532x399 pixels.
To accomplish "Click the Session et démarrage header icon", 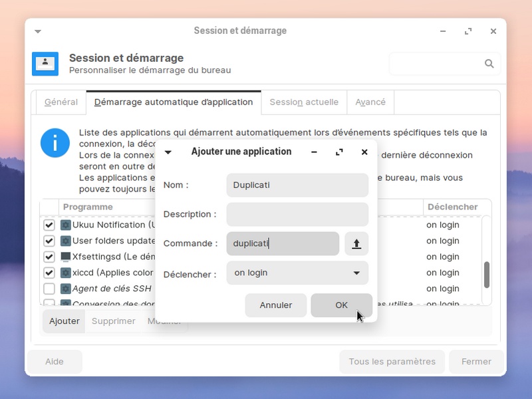I will [45, 64].
